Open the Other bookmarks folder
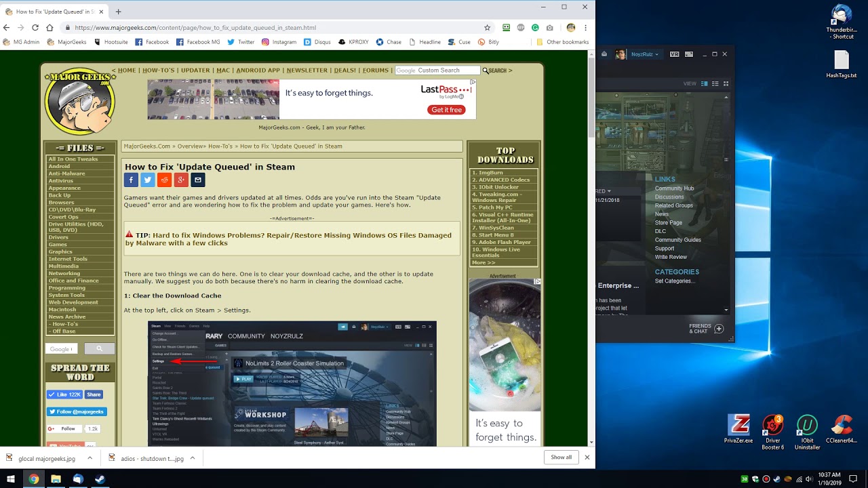Image resolution: width=868 pixels, height=488 pixels. click(562, 42)
